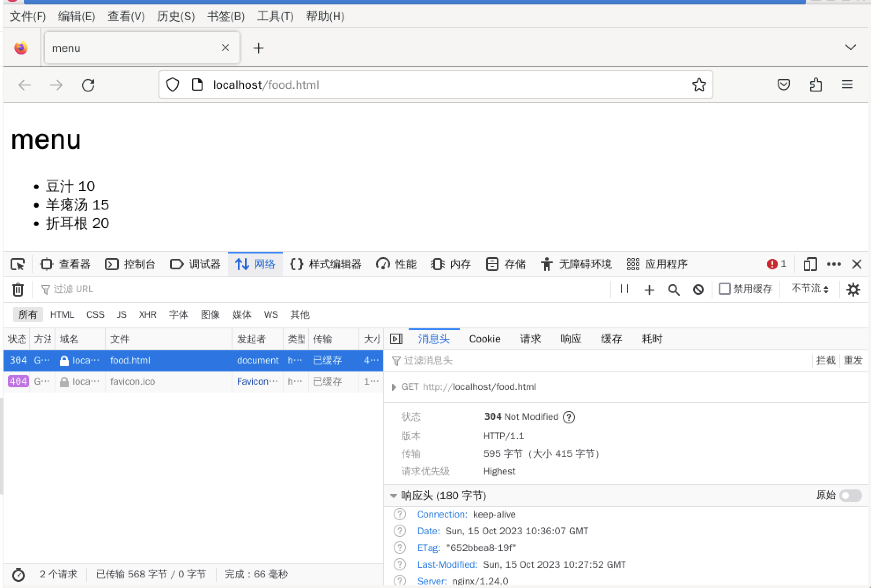
Task: Open the 工具(T) menu
Action: click(275, 17)
